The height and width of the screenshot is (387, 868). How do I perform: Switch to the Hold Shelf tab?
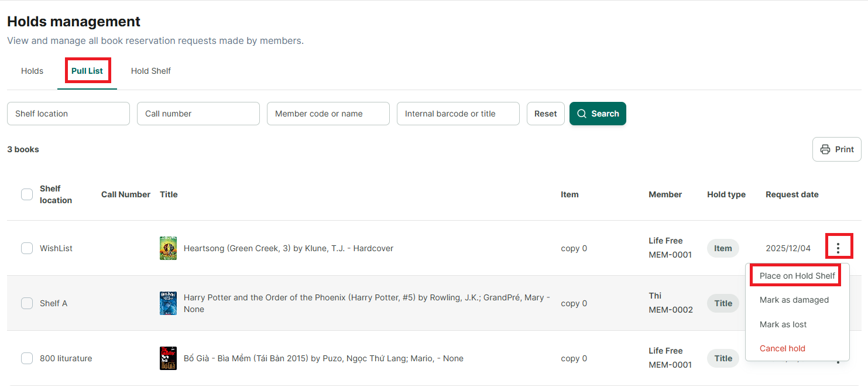(x=151, y=71)
